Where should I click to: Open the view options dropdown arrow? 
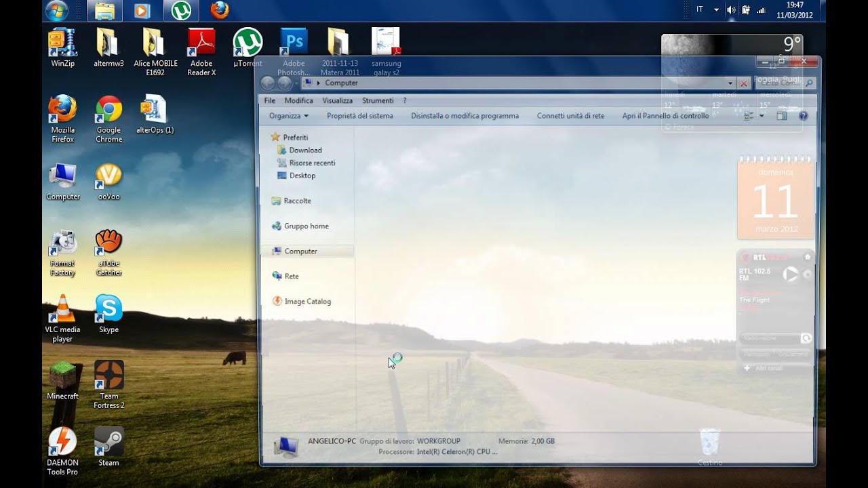pyautogui.click(x=762, y=116)
